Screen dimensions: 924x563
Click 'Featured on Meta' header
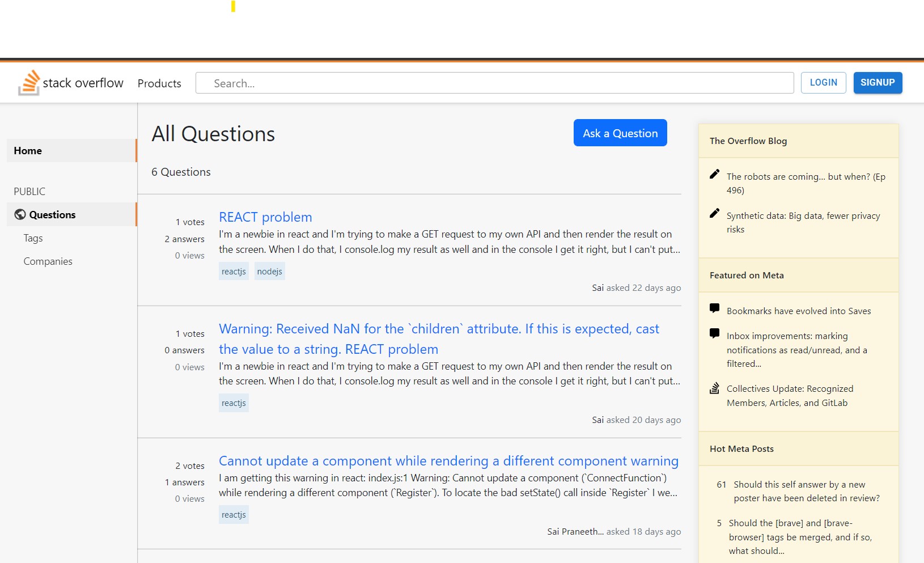(747, 275)
